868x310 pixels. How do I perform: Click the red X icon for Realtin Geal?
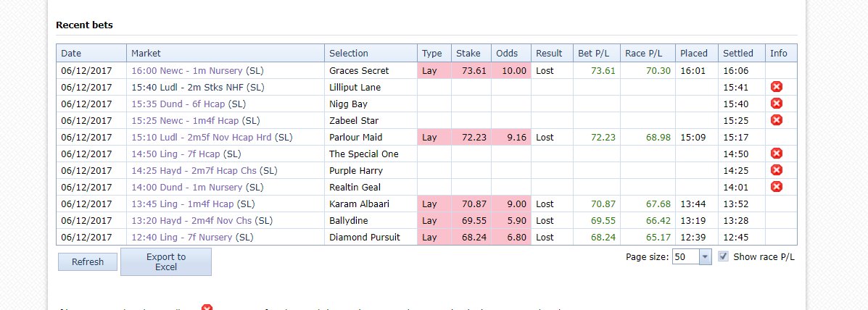tap(777, 187)
